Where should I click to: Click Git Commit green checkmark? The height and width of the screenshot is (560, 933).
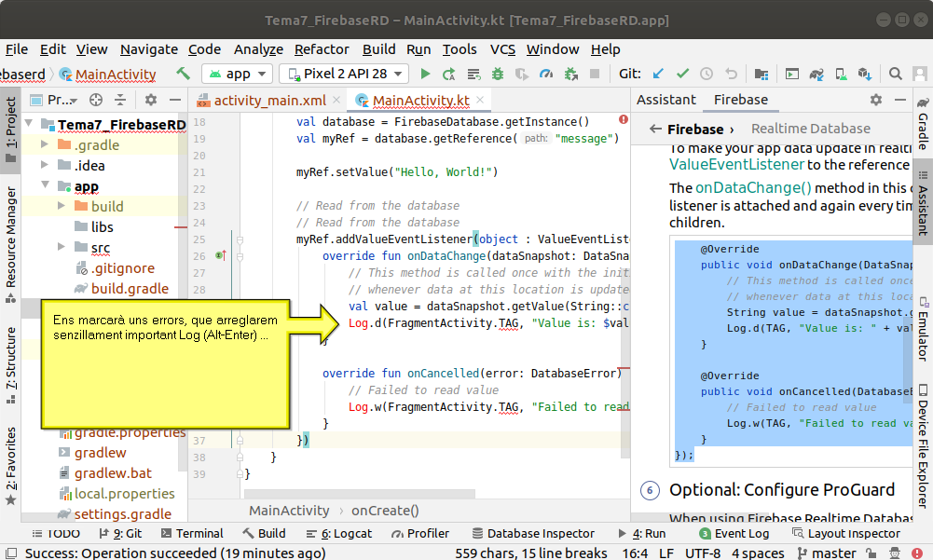(682, 74)
